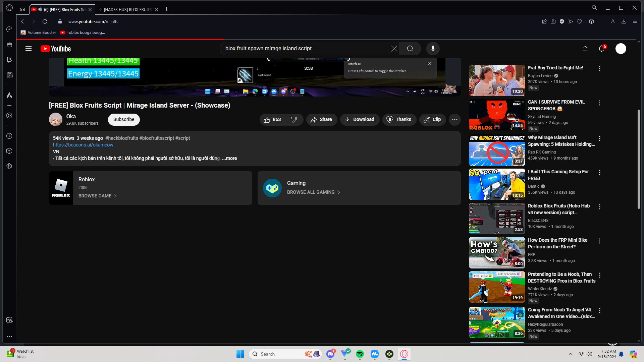Like the video with thumbs up
Screen dimensions: 644x362
tap(272, 120)
